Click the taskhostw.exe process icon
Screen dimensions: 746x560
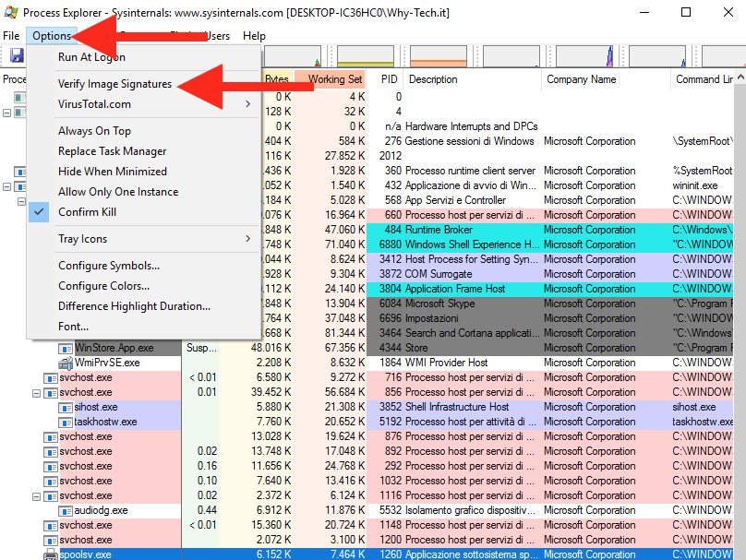tap(66, 423)
